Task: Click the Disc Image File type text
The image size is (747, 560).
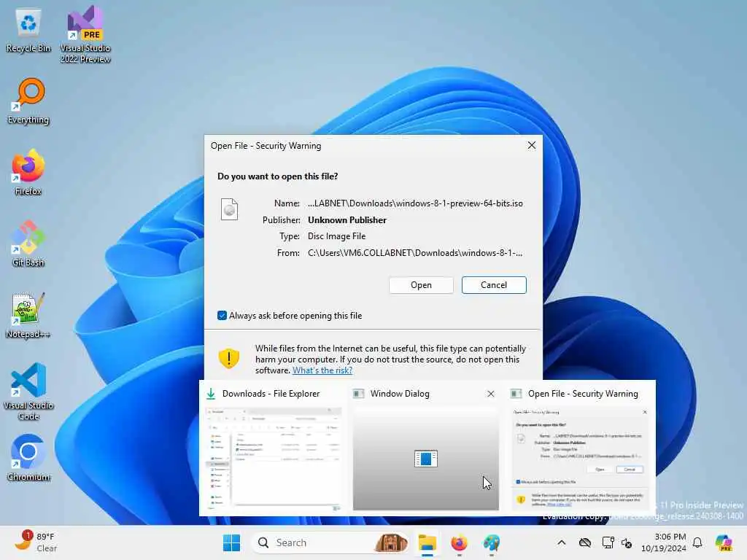Action: click(336, 236)
